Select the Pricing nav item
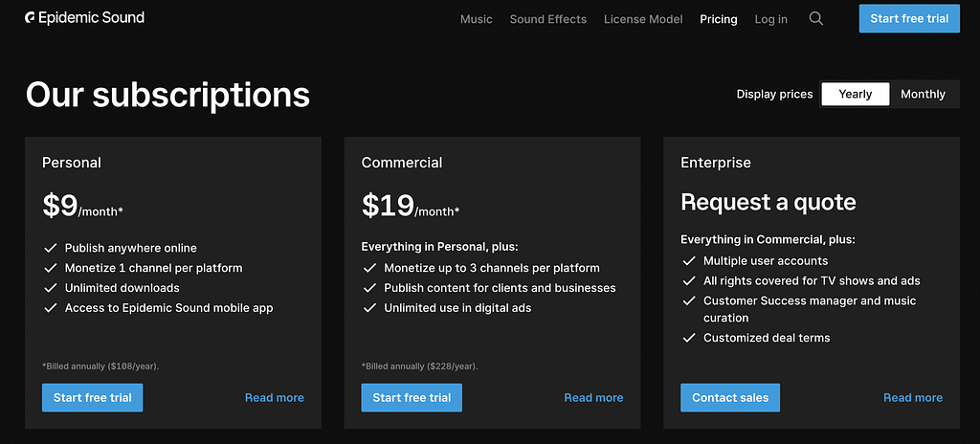 [718, 19]
